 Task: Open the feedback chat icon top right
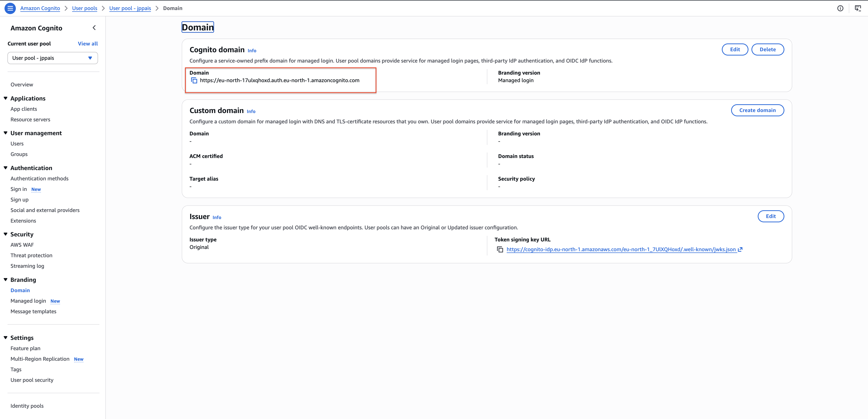[x=857, y=8]
